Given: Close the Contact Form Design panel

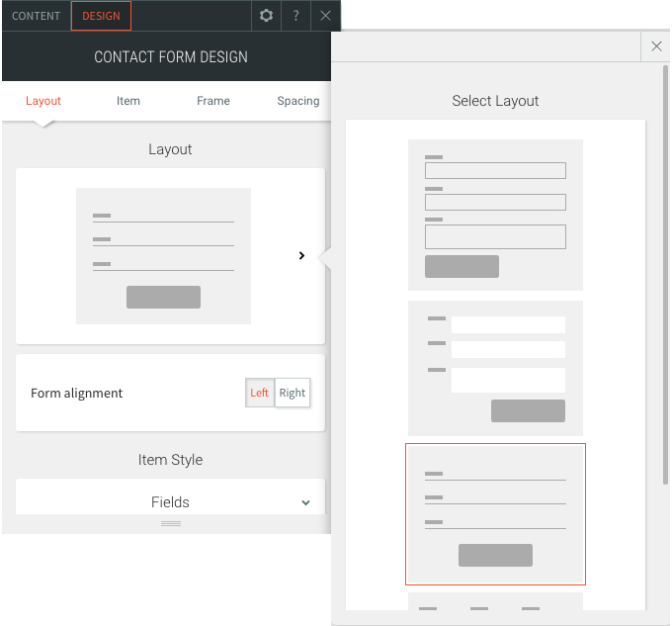Looking at the screenshot, I should coord(326,16).
